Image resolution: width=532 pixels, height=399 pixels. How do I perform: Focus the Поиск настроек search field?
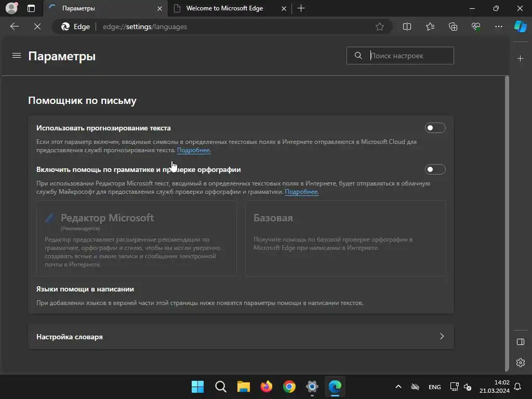[400, 56]
